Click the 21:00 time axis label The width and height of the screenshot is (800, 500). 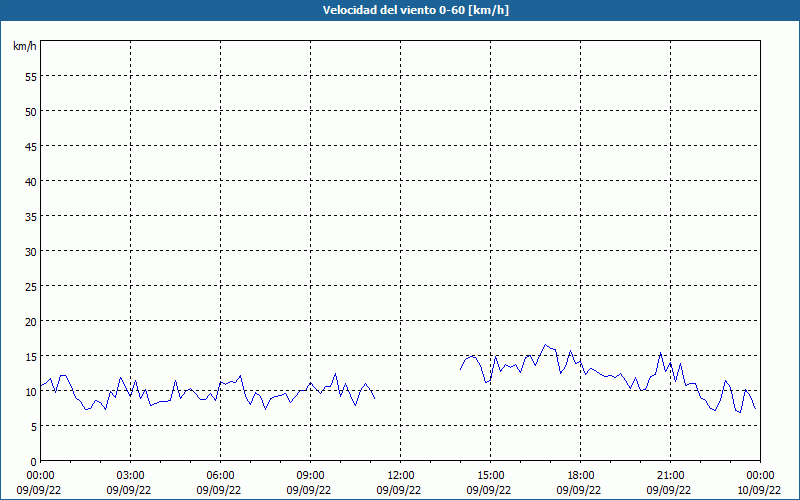click(x=670, y=476)
